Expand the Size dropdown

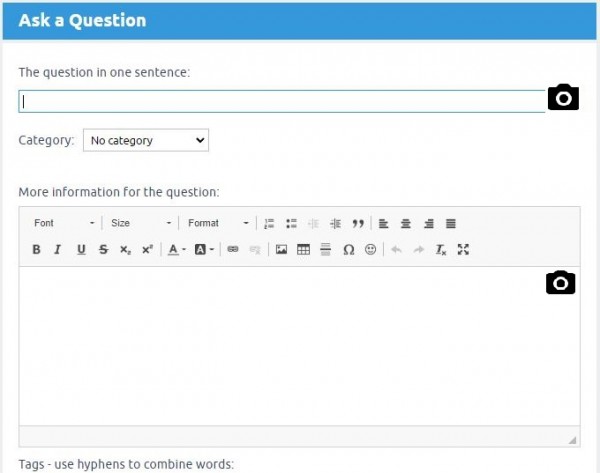click(140, 223)
